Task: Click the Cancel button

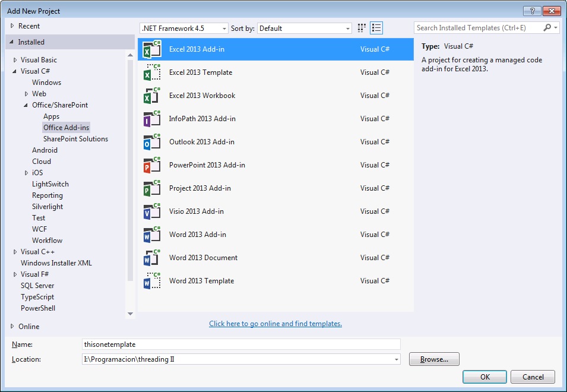Action: [x=533, y=377]
